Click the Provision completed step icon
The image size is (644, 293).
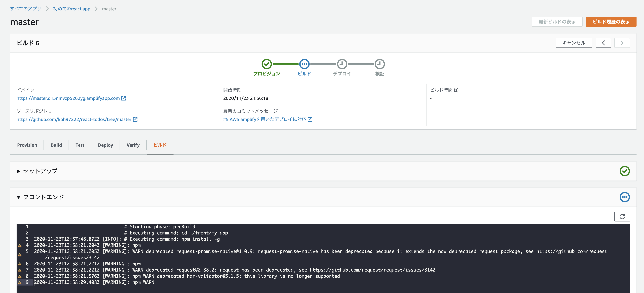(266, 64)
